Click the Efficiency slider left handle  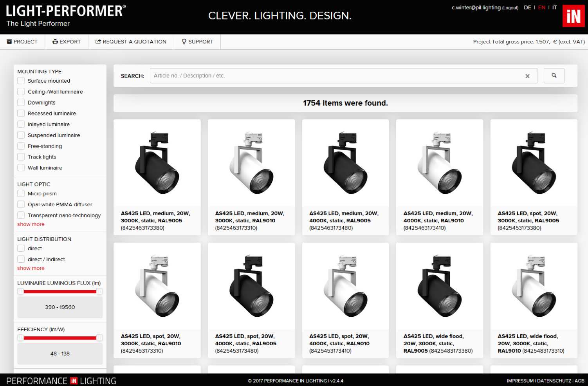click(x=20, y=338)
